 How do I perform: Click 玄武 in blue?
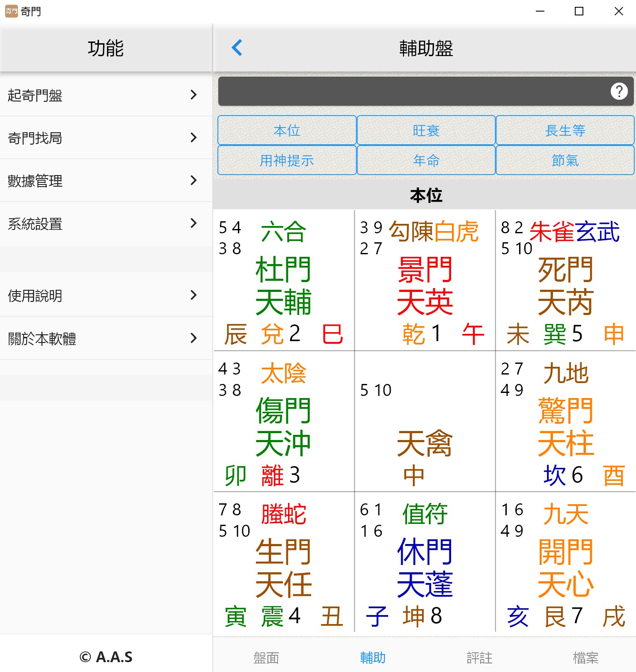click(x=597, y=232)
